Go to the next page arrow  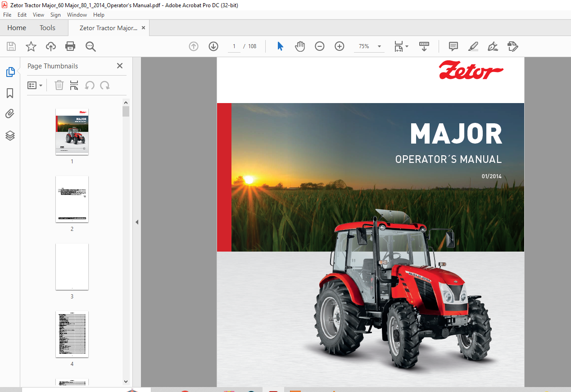pos(213,46)
